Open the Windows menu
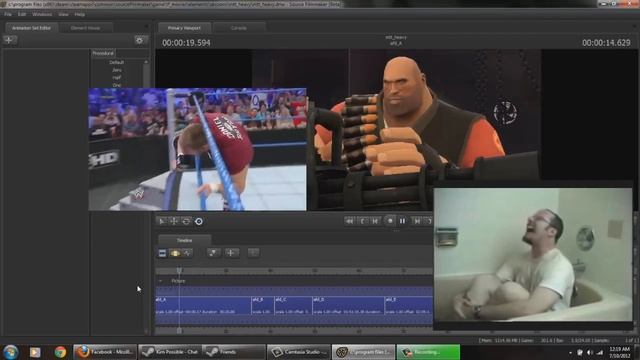Viewport: 640px width, 360px height. pos(42,14)
